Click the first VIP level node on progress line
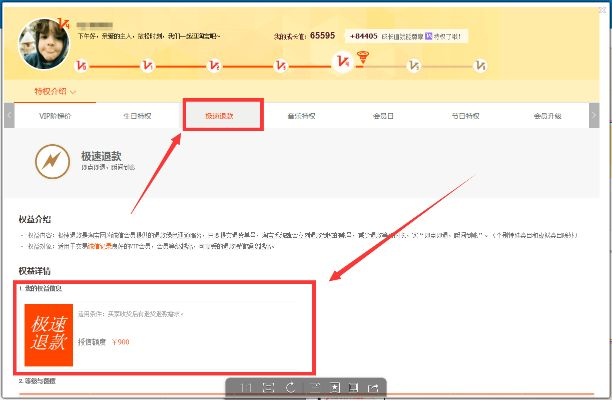This screenshot has height=400, width=612. pyautogui.click(x=82, y=66)
